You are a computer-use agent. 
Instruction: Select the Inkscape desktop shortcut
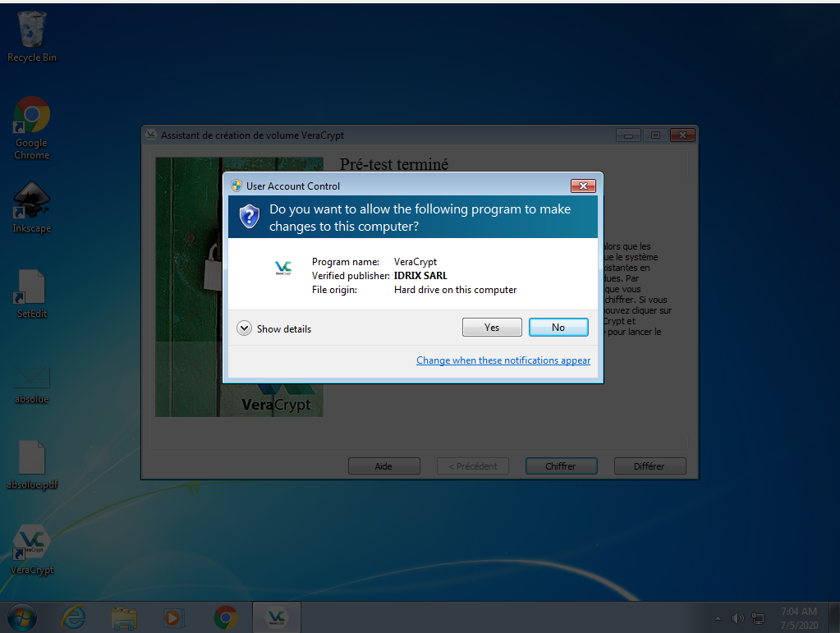[x=31, y=208]
